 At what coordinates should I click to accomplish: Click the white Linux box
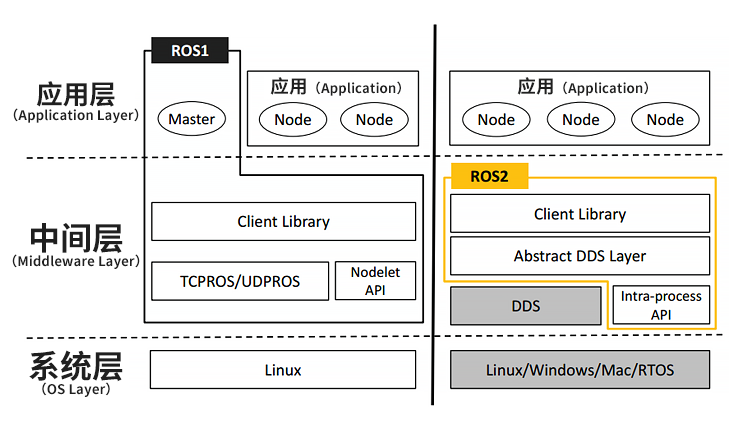pos(283,370)
